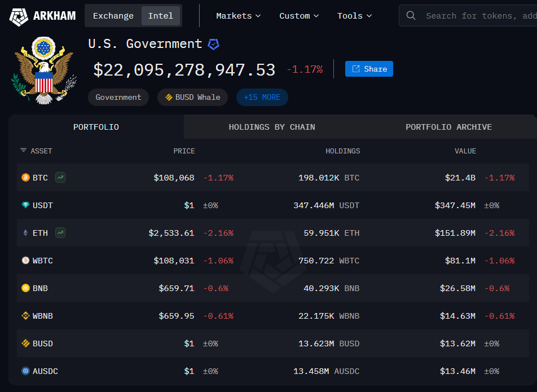Click the ETH token icon
The image size is (537, 392).
click(26, 233)
